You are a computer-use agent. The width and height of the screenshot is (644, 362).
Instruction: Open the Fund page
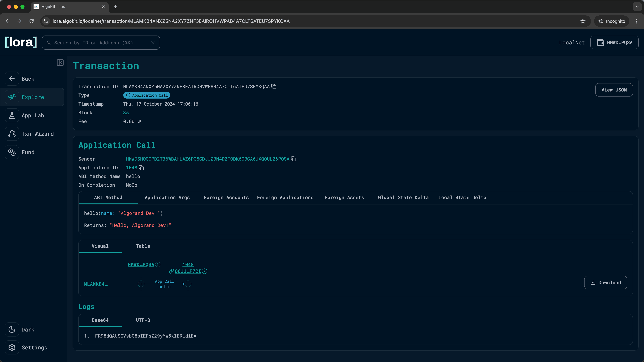pos(28,152)
